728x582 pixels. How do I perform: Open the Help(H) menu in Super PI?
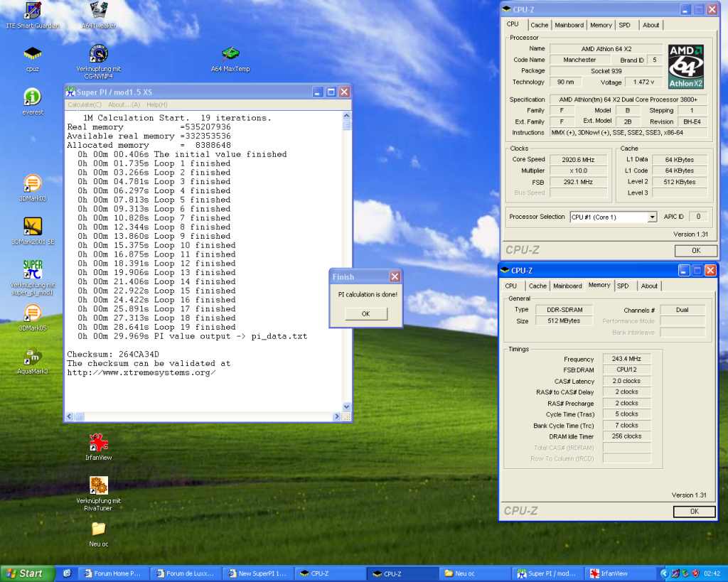coord(157,105)
